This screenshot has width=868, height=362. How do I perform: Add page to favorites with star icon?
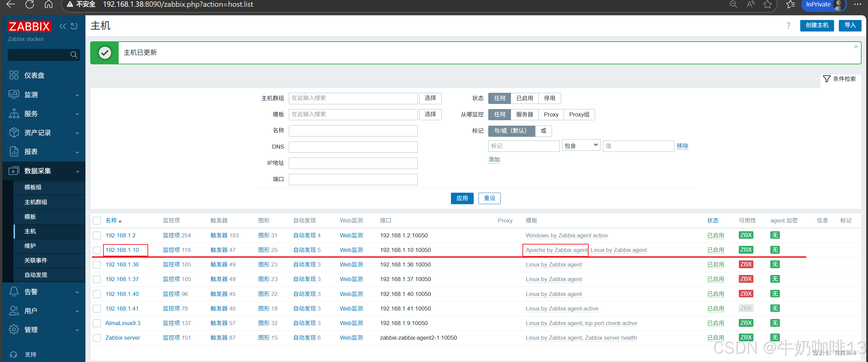pyautogui.click(x=768, y=4)
